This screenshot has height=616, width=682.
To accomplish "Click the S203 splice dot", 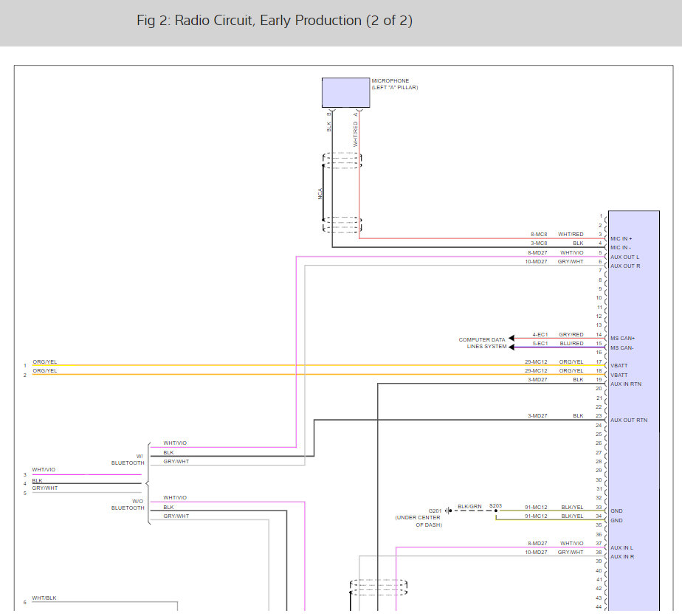I will (495, 511).
